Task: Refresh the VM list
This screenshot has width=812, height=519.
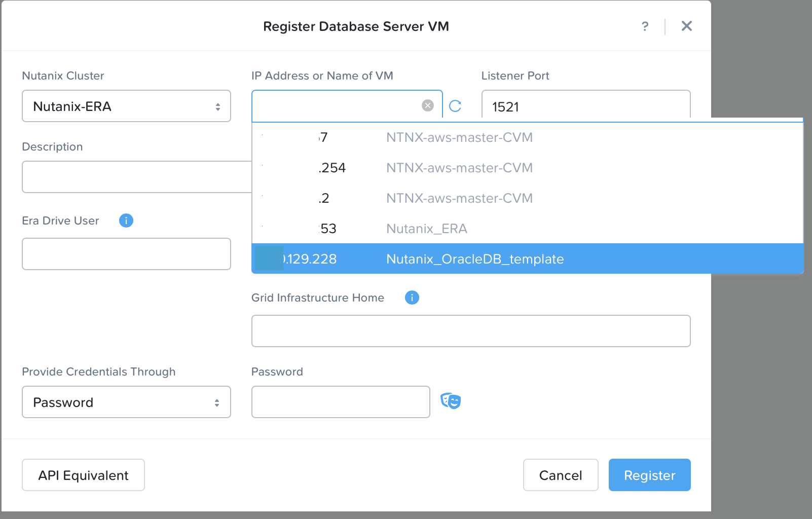Action: point(455,106)
